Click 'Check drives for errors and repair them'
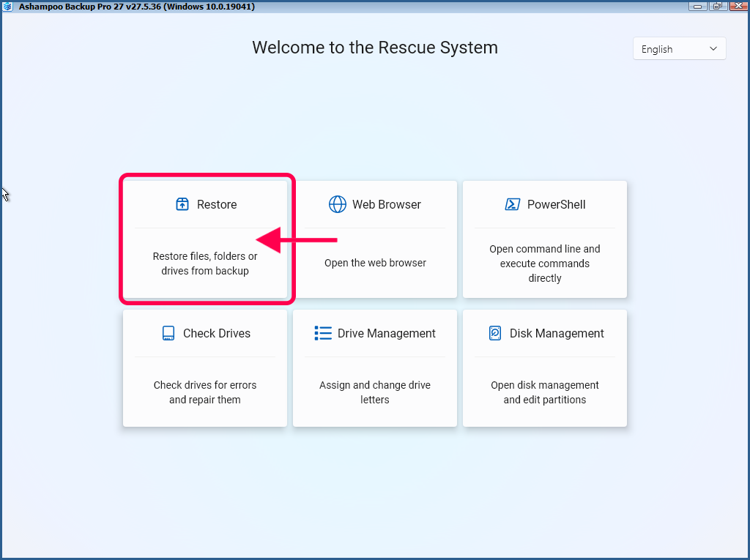 205,392
